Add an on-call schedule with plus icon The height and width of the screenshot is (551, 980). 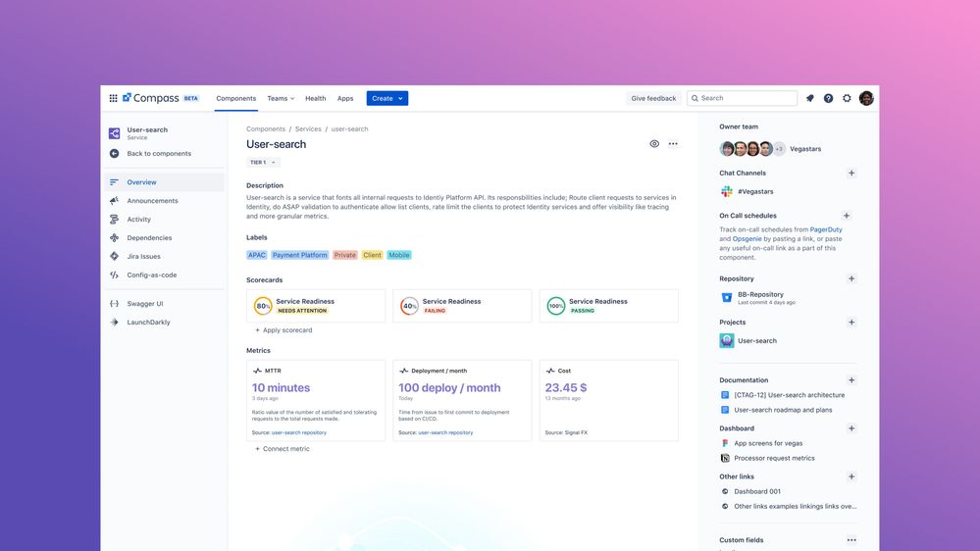pos(847,216)
